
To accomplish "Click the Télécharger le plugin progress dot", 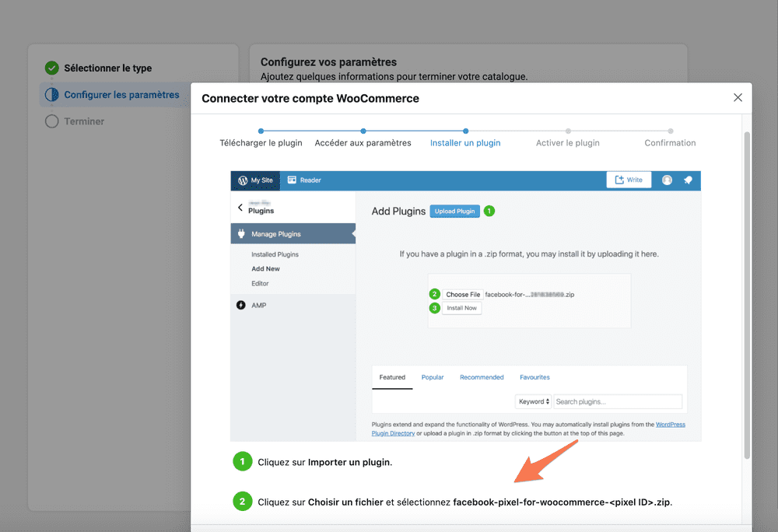I will tap(261, 131).
